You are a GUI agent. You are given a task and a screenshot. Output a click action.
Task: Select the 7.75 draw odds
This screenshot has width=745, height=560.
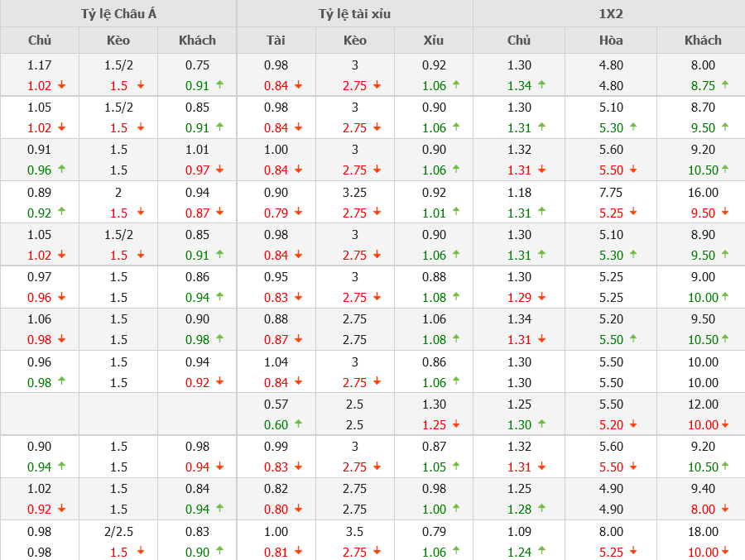pyautogui.click(x=611, y=192)
